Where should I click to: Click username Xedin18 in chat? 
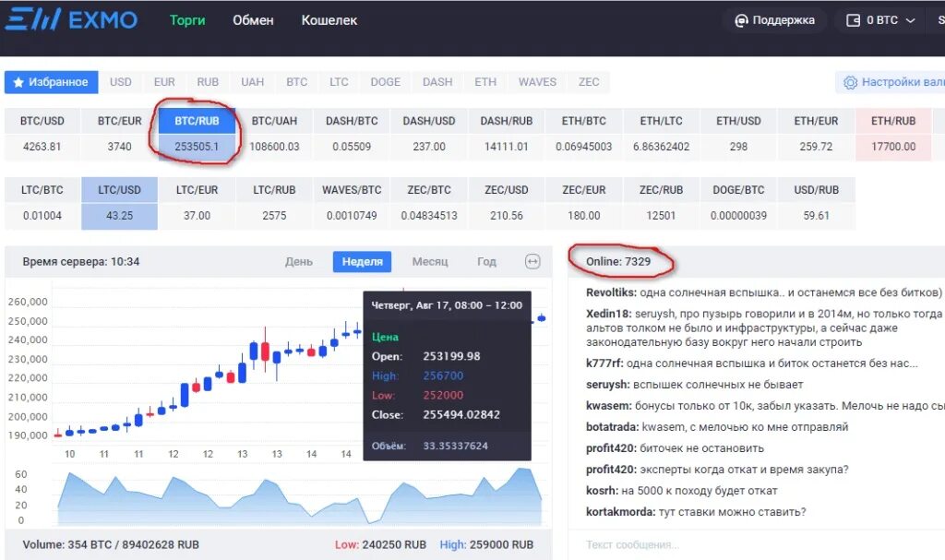[609, 314]
